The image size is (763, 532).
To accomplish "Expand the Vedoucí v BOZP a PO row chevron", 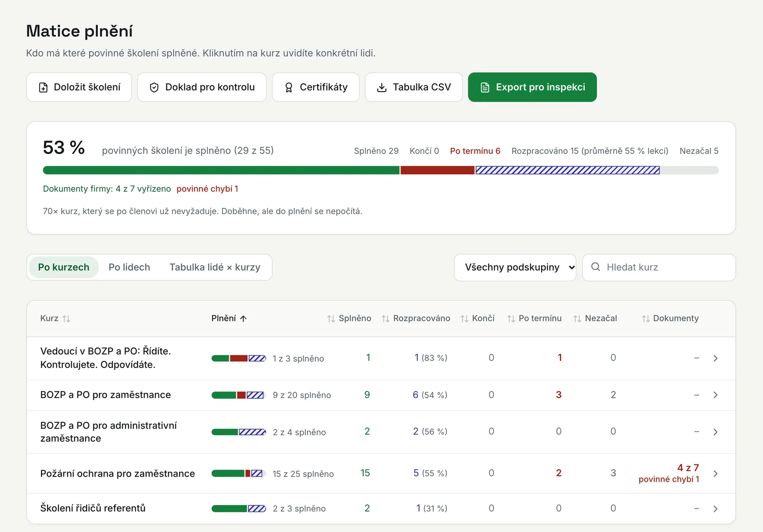I will 715,358.
